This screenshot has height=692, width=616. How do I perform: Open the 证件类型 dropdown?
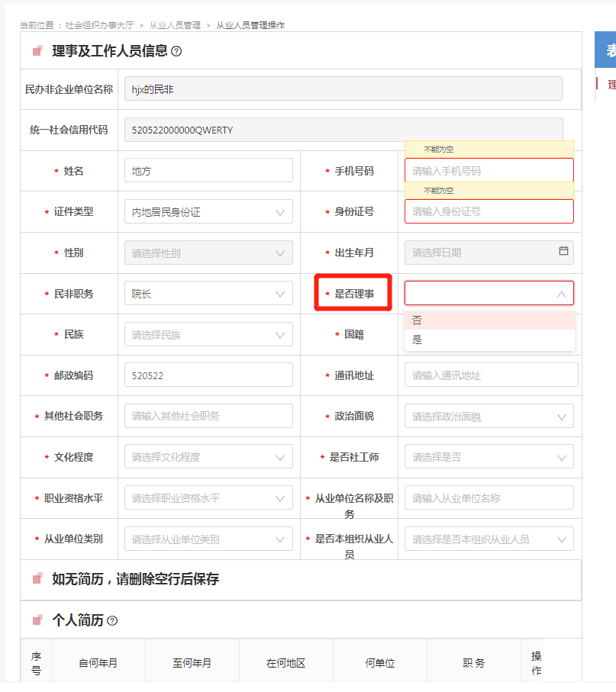point(208,211)
